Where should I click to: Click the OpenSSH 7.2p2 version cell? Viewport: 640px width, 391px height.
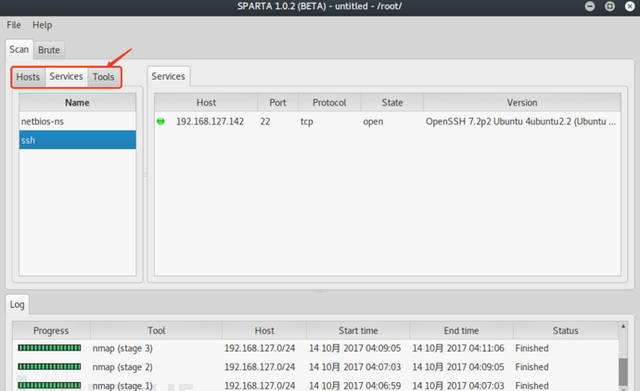click(520, 121)
